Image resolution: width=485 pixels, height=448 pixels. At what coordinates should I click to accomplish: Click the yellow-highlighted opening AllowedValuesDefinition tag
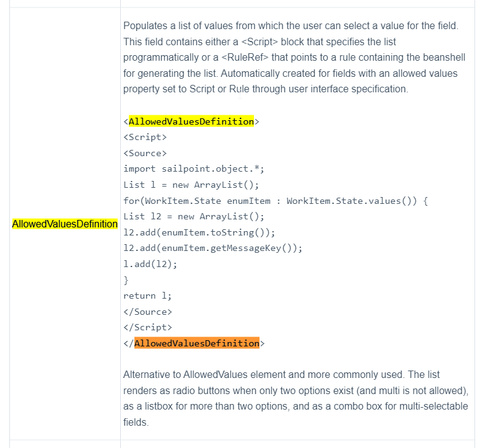click(191, 121)
